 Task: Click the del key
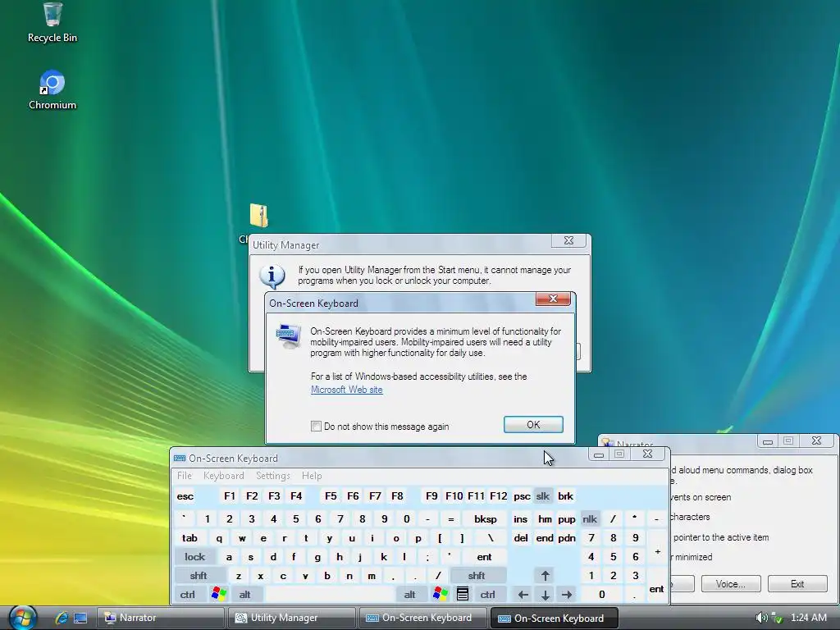tap(520, 538)
